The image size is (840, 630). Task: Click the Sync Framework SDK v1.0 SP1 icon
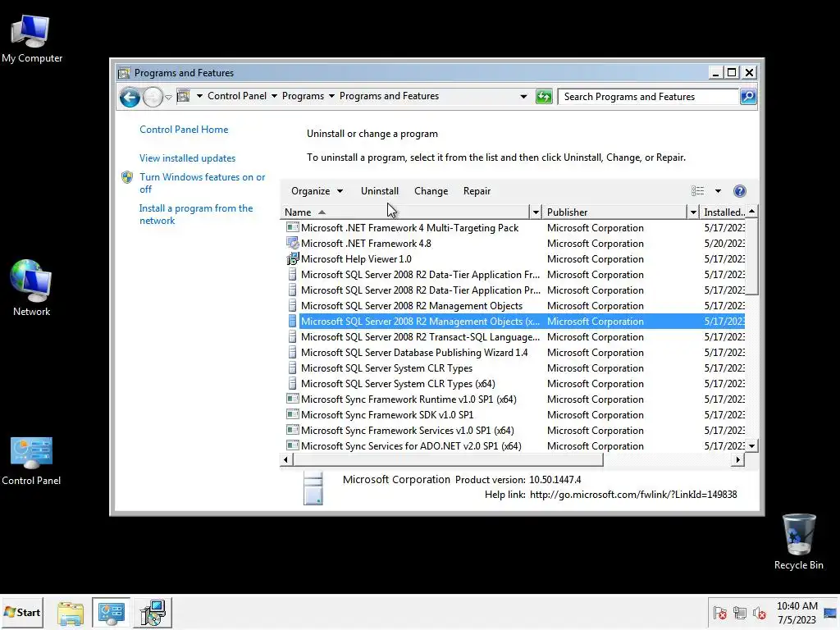tap(292, 414)
